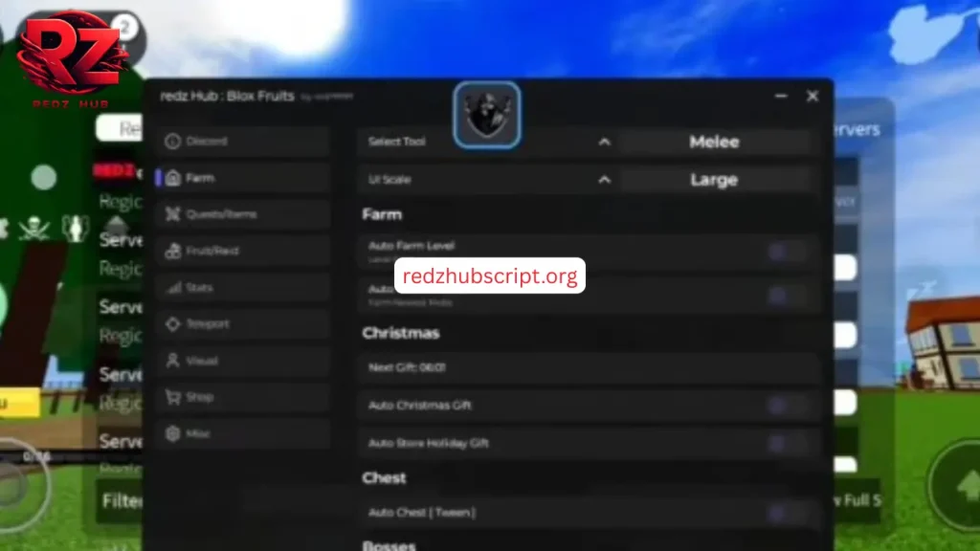Click the pirate skull icon in game
This screenshot has width=980, height=551.
34,229
